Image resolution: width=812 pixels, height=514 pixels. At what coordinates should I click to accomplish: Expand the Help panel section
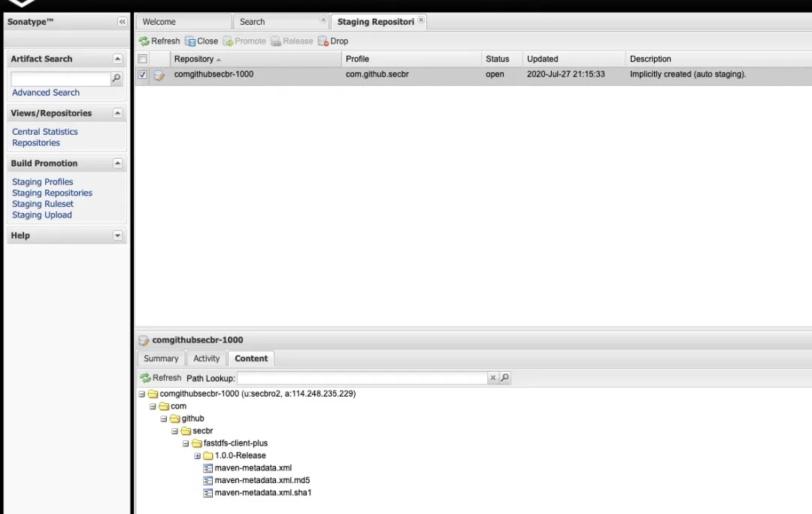coord(117,236)
